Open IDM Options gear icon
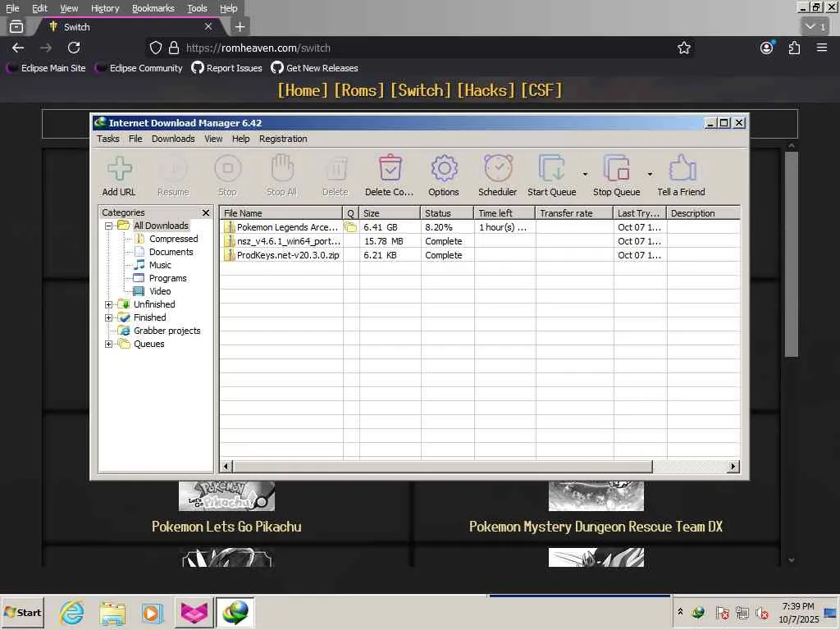 pos(444,168)
